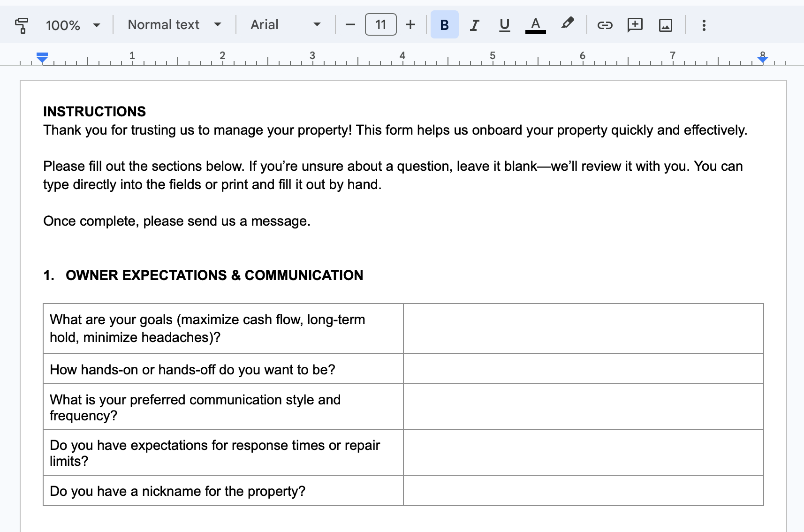
Task: Click answer cell beside nickname question
Action: coord(584,490)
